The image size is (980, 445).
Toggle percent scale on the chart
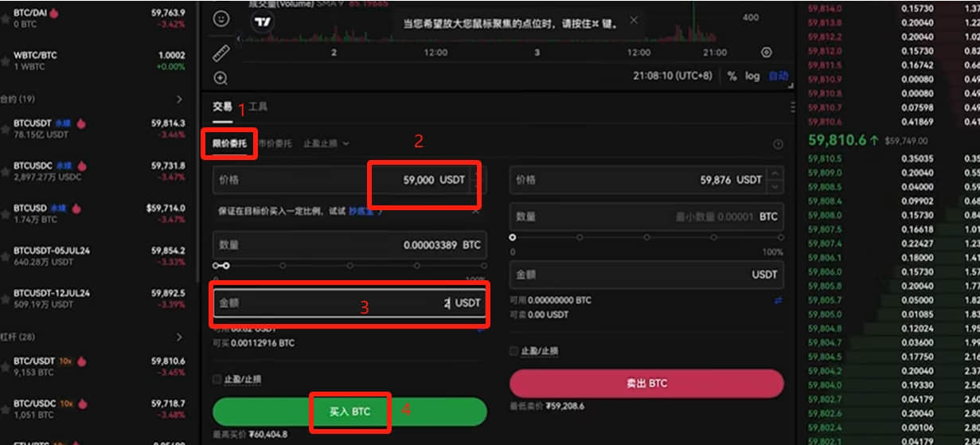coord(732,76)
